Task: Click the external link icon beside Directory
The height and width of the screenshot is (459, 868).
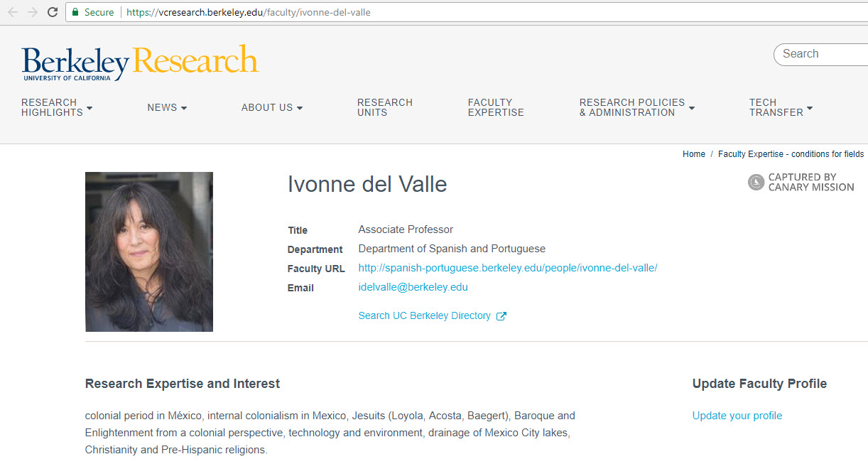Action: [x=501, y=316]
